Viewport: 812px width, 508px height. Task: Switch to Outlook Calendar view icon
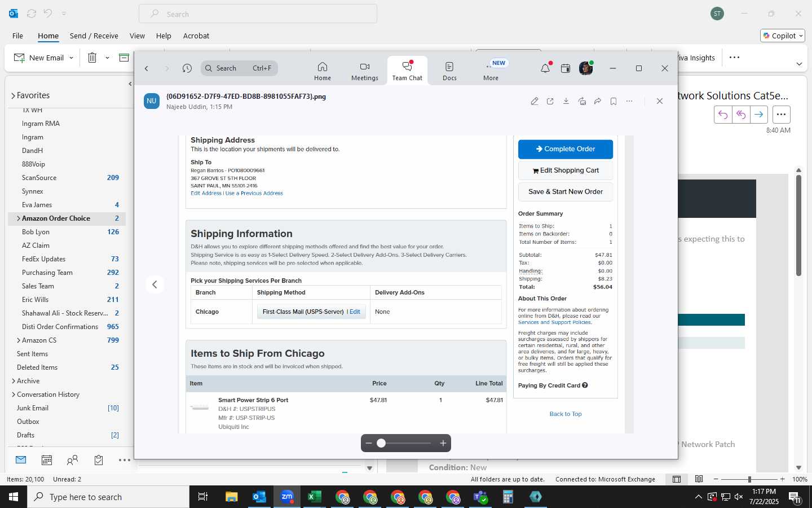pos(47,460)
